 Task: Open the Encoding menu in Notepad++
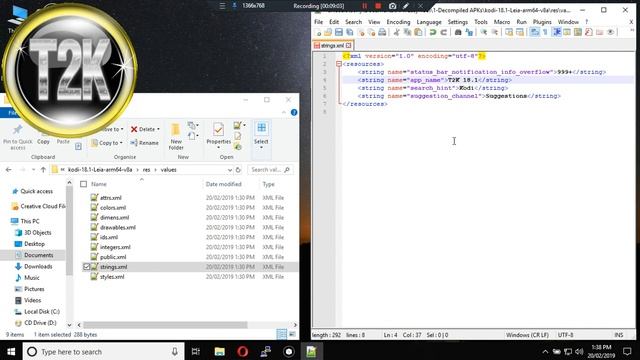398,22
